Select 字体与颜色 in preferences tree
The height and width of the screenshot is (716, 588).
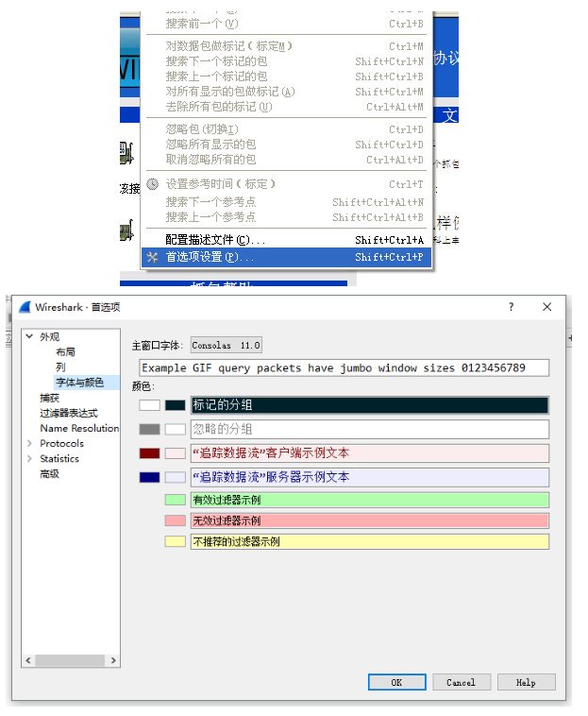[x=80, y=383]
